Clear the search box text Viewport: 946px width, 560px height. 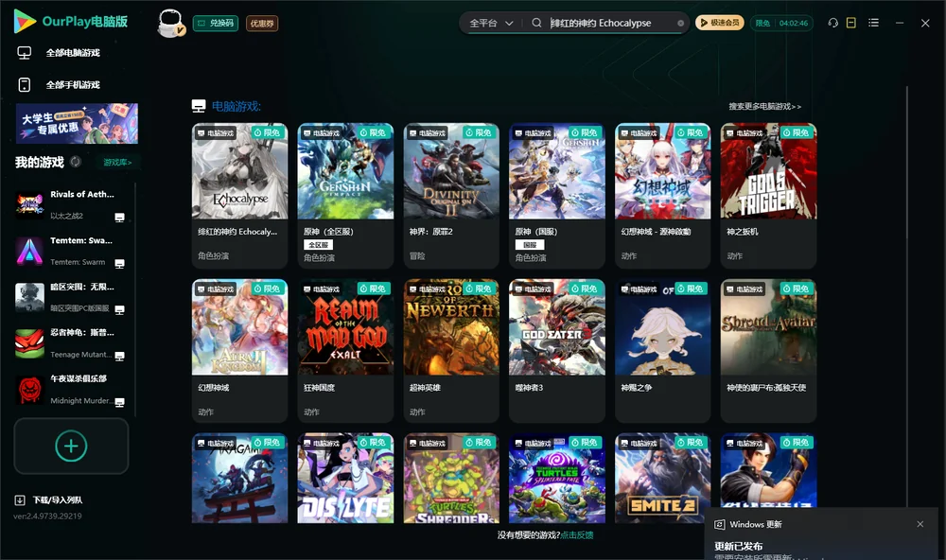(680, 24)
